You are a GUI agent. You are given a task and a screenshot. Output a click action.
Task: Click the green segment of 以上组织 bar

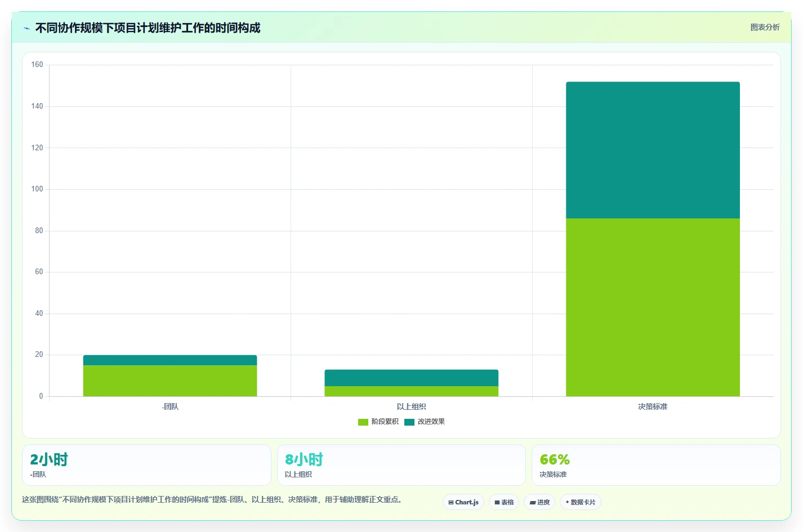[412, 391]
